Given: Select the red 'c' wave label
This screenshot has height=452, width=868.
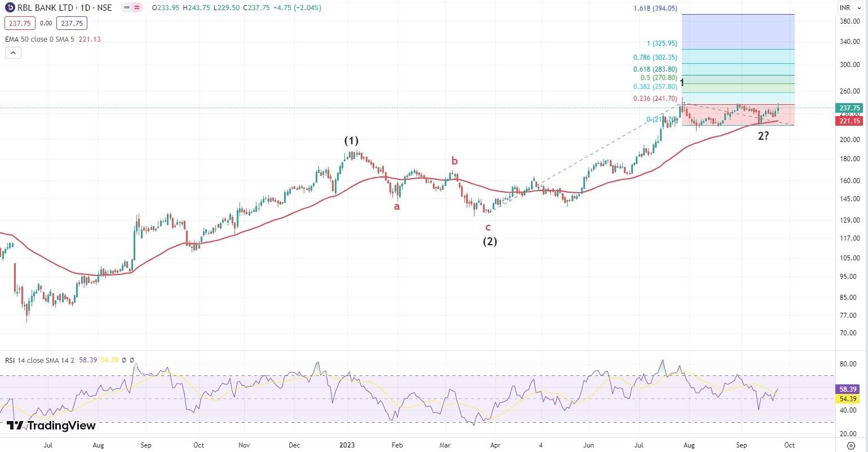Looking at the screenshot, I should pos(488,228).
